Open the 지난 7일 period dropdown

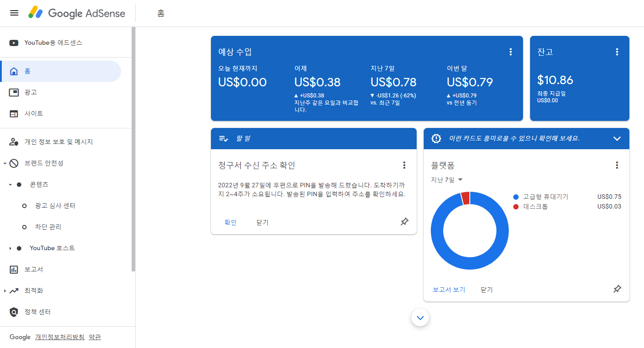pyautogui.click(x=447, y=180)
